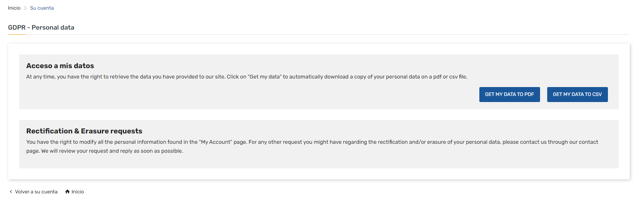Download personal data as a PDF file
The image size is (644, 198).
click(x=509, y=95)
